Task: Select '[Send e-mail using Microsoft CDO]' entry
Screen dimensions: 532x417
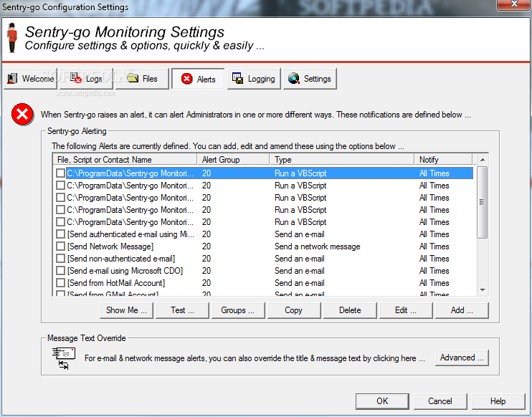Action: click(x=125, y=271)
